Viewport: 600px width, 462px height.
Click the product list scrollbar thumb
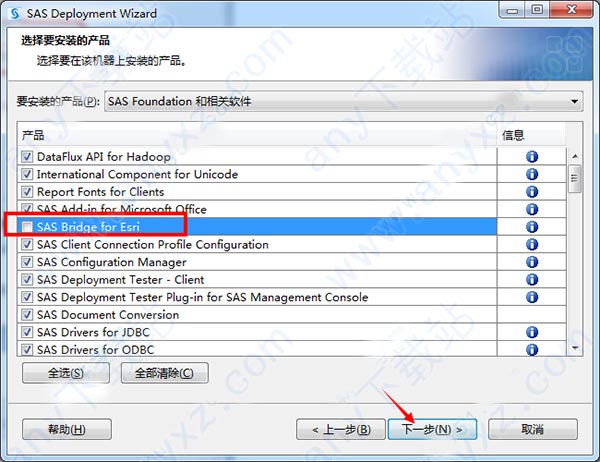coord(574,178)
